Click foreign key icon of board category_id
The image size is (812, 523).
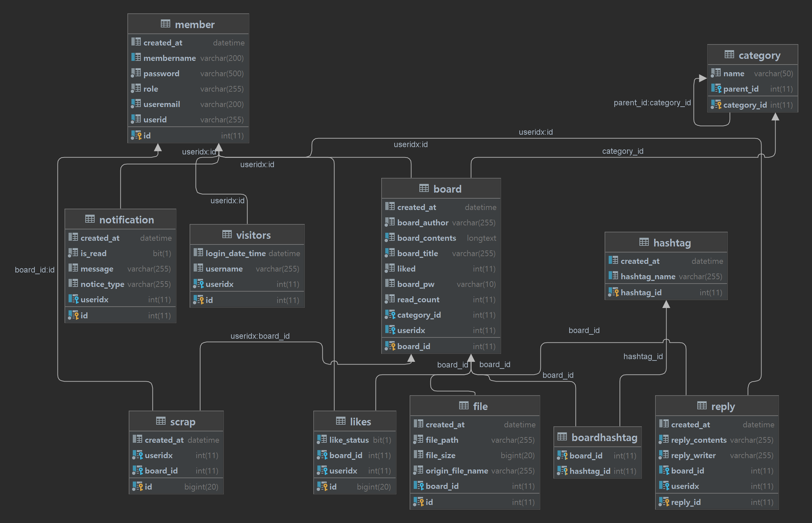coord(390,314)
